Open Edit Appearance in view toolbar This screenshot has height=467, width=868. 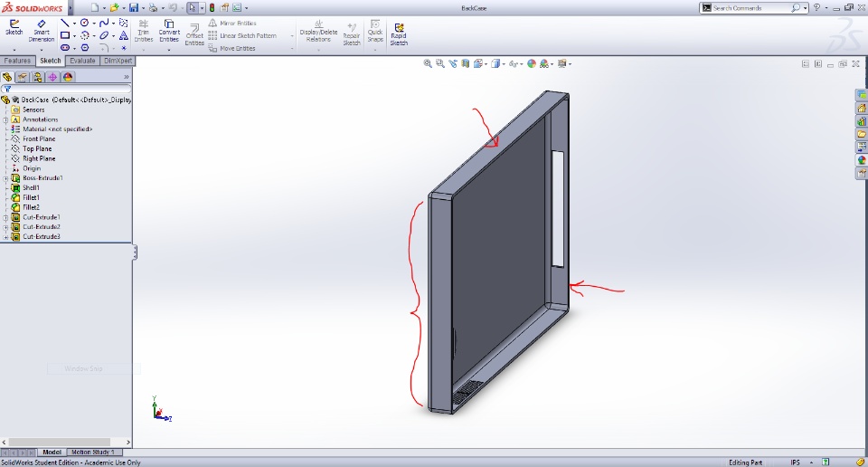click(x=532, y=63)
